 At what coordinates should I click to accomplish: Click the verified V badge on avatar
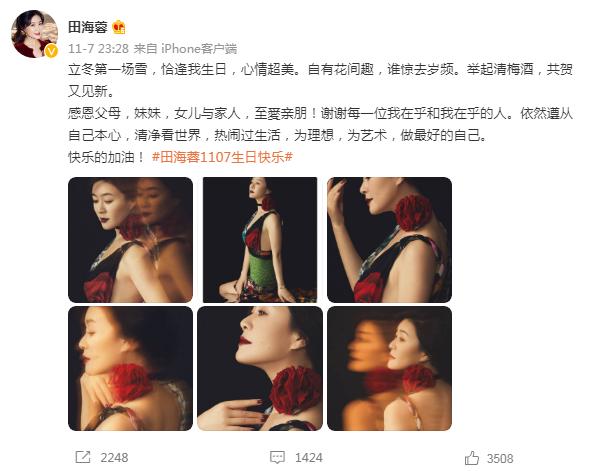[51, 51]
